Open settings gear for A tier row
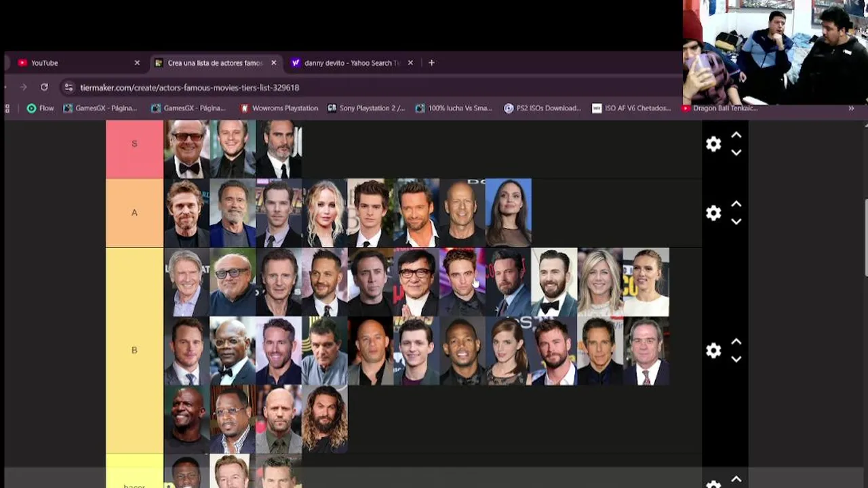Viewport: 868px width, 488px height. (713, 213)
